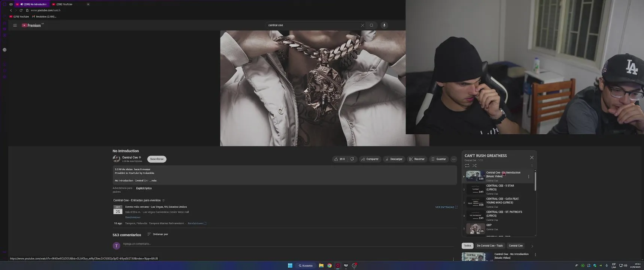Show more filter chips with the right arrow

tap(532, 246)
